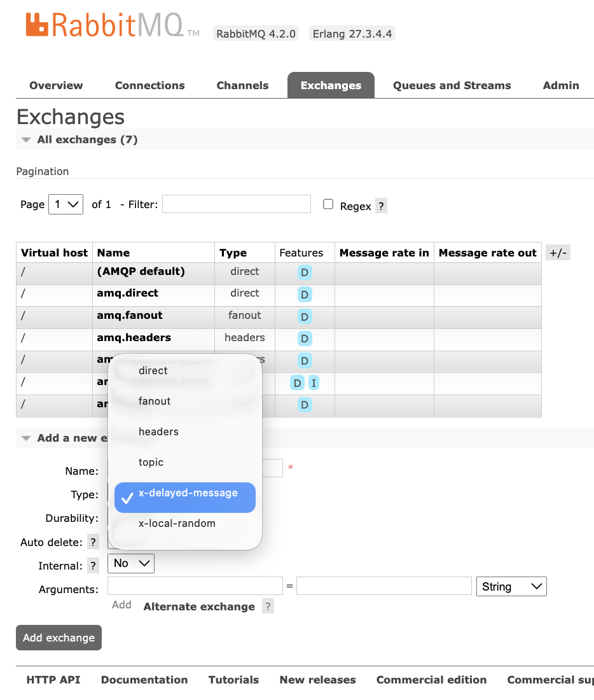The height and width of the screenshot is (700, 594).
Task: Open the help icon next to Regex
Action: click(x=380, y=206)
